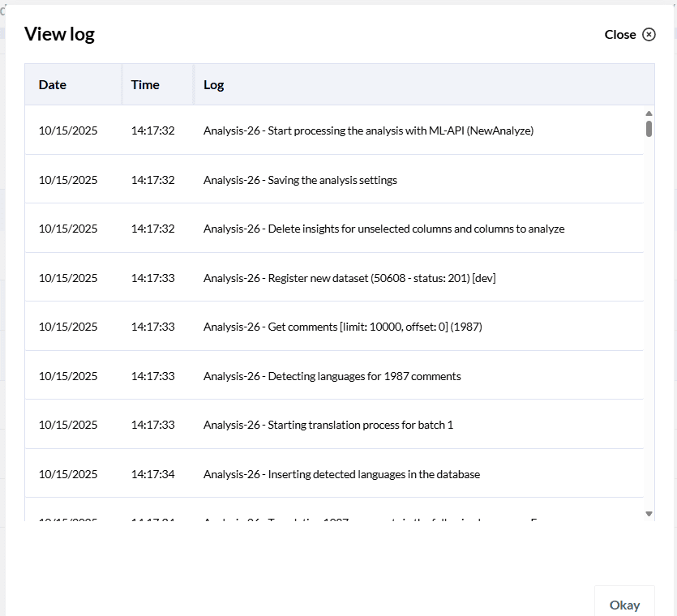Click the Inserting detected languages entry

click(341, 473)
